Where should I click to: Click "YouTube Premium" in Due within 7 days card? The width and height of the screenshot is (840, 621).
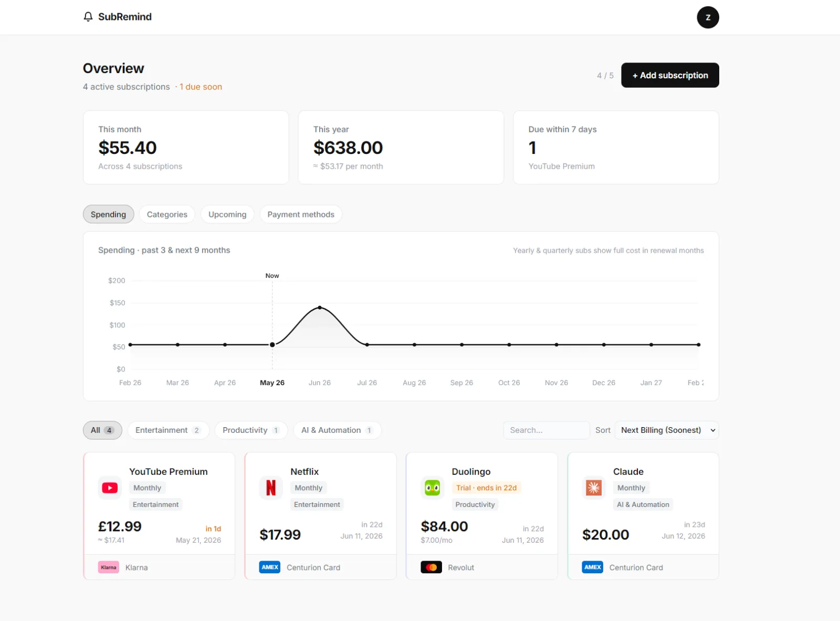[562, 166]
